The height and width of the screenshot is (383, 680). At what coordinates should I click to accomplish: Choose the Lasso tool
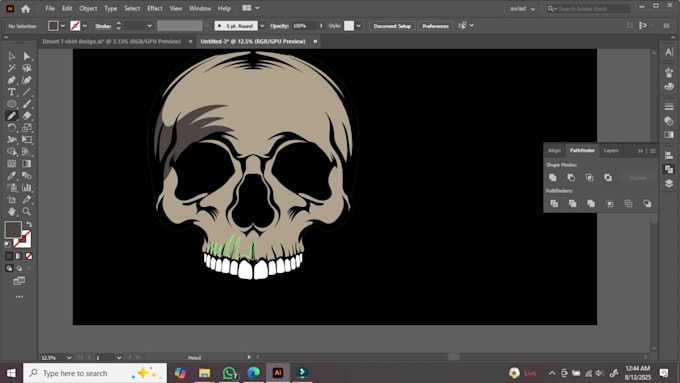point(27,68)
